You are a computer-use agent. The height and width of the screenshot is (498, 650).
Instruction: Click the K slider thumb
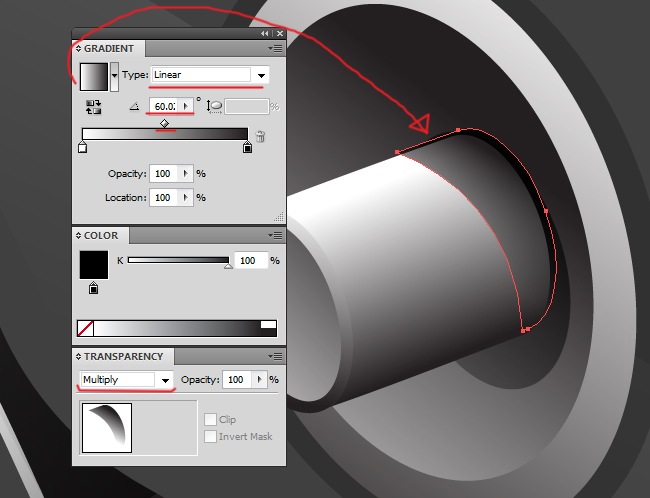228,266
